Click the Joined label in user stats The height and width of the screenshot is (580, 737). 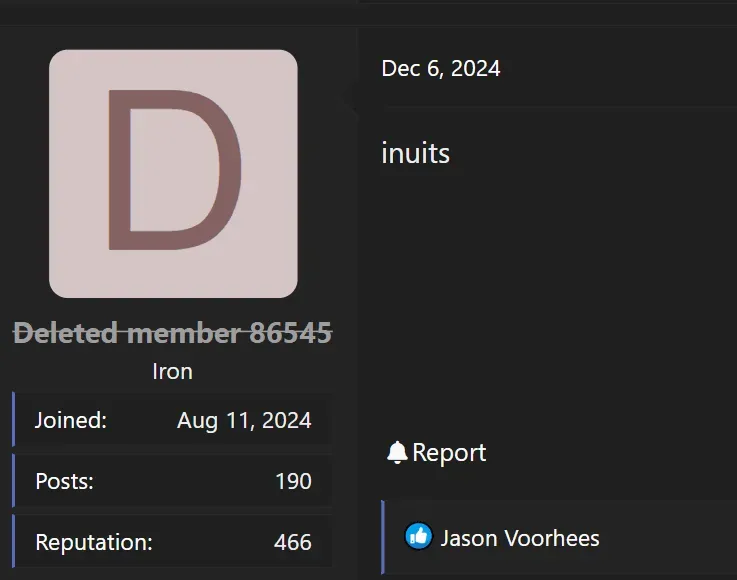[x=71, y=420]
